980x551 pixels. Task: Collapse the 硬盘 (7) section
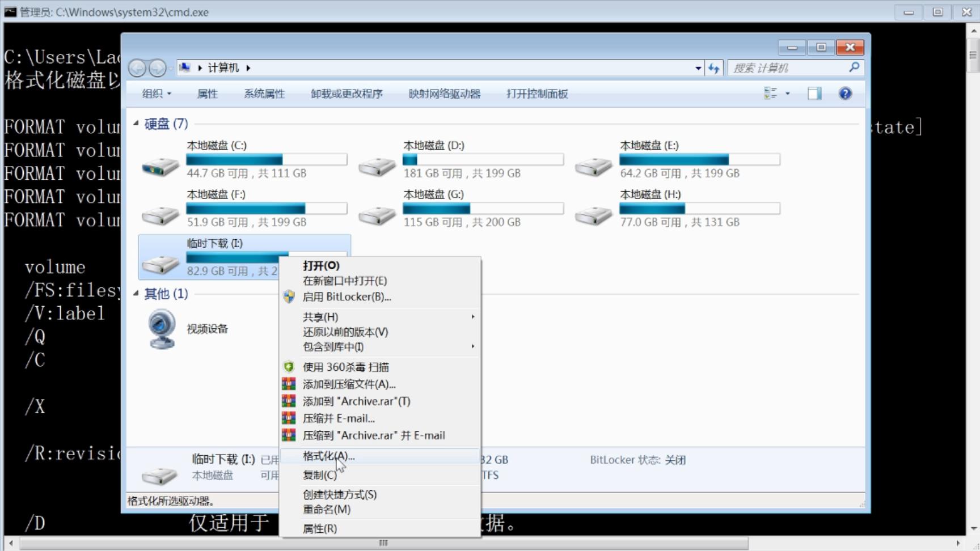[135, 123]
